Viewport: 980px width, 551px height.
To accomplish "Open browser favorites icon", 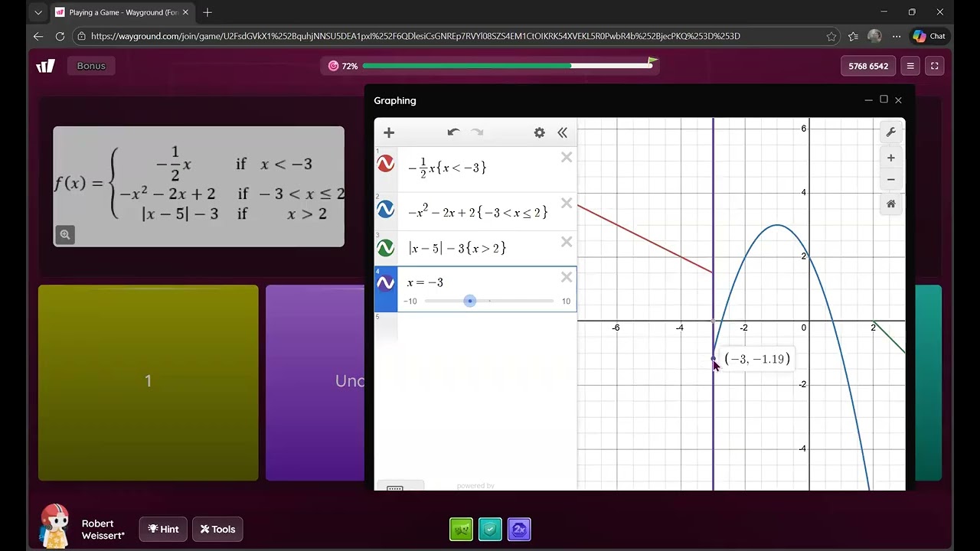I will pos(854,36).
